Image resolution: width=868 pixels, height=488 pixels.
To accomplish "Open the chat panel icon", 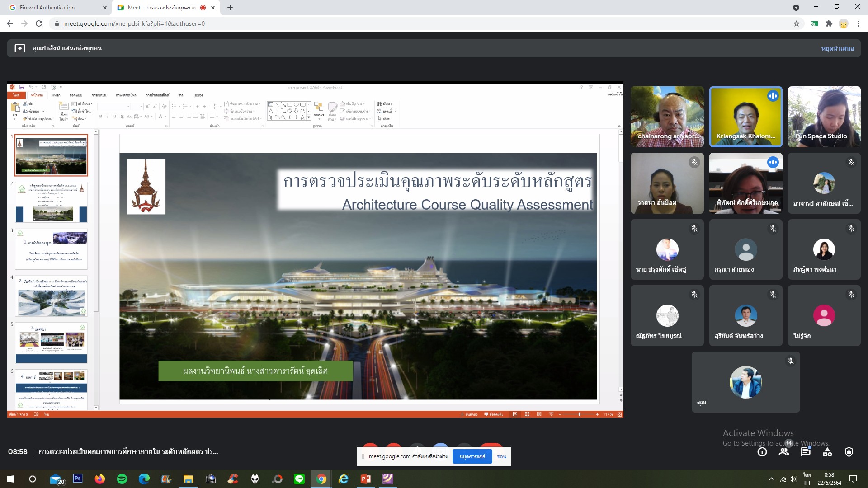I will coord(806,452).
